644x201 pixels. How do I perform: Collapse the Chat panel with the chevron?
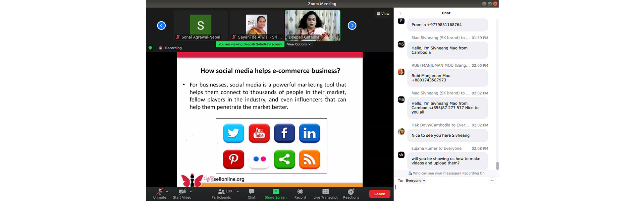(400, 13)
